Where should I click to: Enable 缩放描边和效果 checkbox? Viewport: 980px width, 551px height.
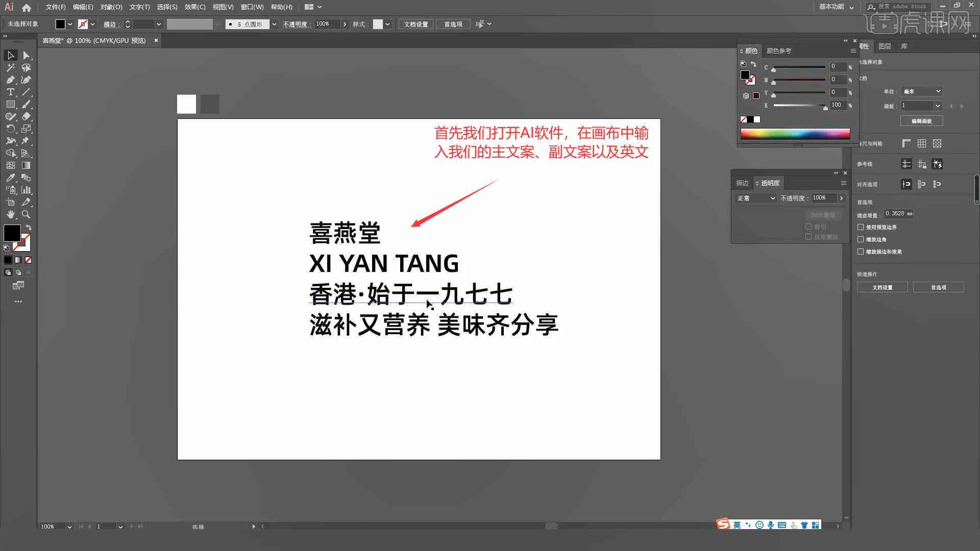[861, 252]
